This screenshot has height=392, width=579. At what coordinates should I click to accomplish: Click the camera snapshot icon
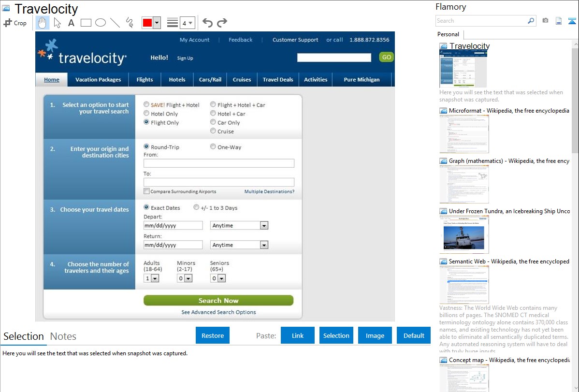point(545,21)
